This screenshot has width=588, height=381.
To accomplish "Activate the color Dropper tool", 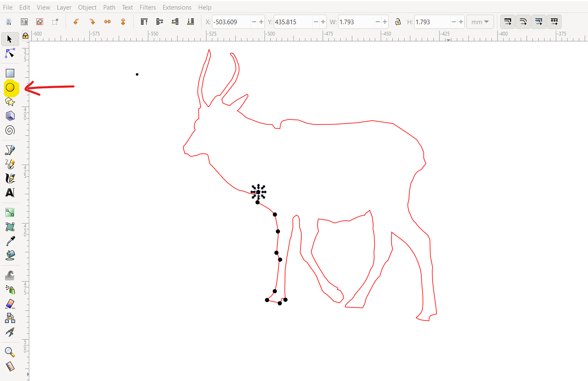I will pos(9,241).
